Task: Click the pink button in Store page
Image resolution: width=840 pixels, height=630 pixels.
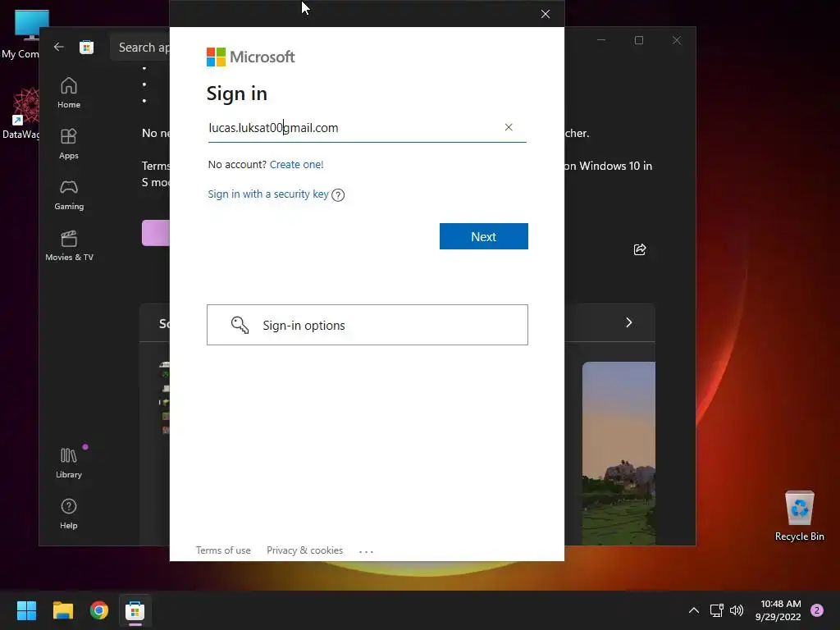Action: pos(156,232)
